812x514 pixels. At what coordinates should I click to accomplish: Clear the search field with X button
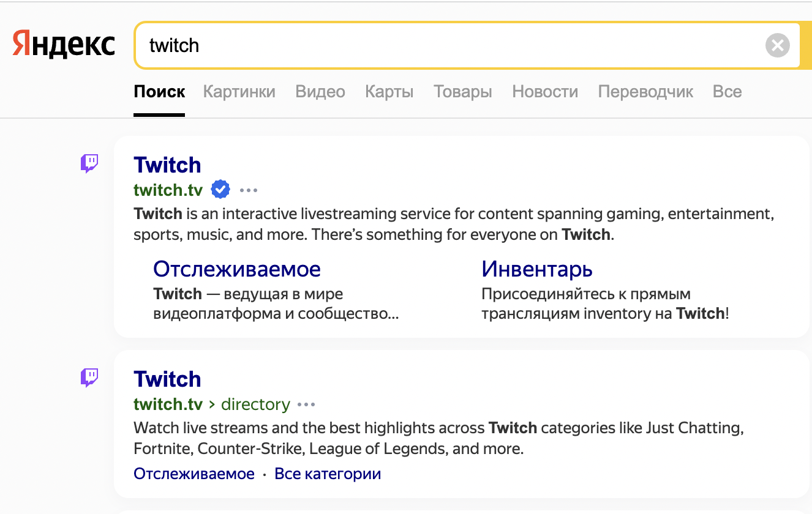click(777, 45)
